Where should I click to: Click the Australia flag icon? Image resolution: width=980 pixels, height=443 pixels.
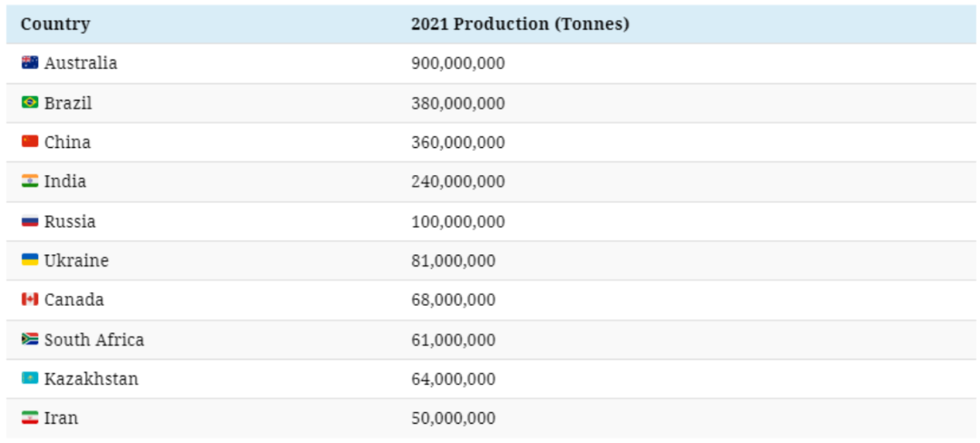click(x=30, y=64)
